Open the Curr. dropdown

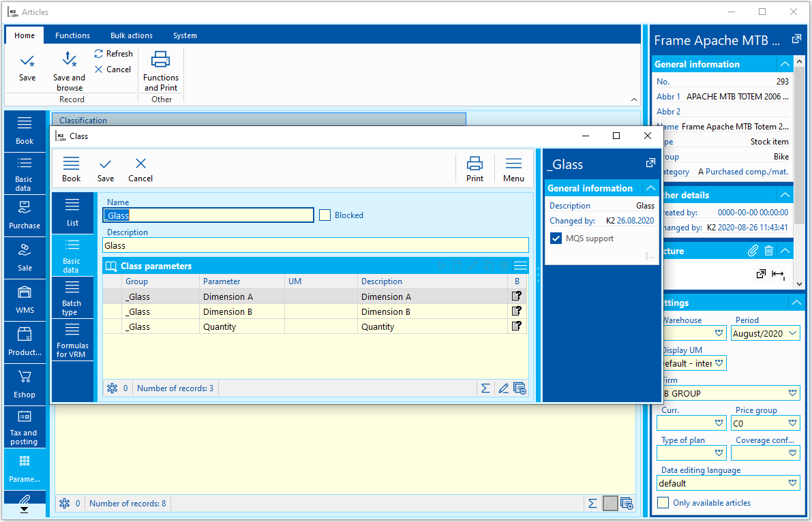click(719, 424)
